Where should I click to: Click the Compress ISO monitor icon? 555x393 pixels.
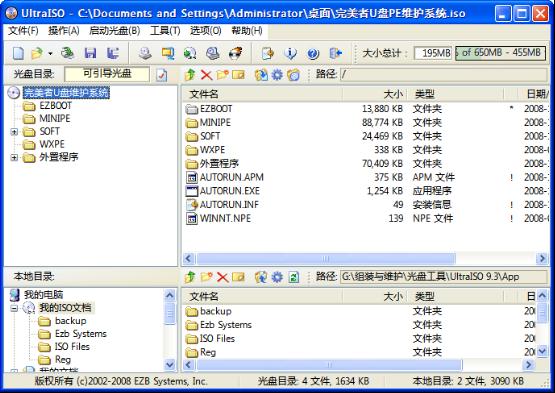click(167, 53)
